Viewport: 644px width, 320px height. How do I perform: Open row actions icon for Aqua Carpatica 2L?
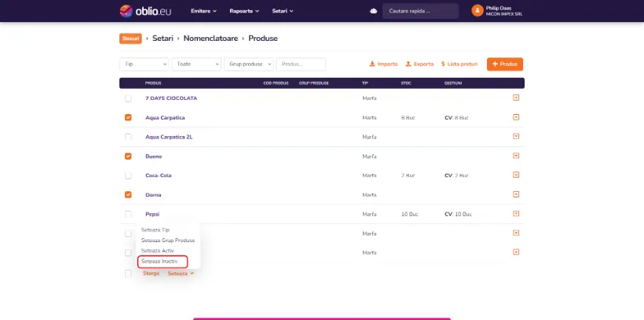[x=516, y=136]
